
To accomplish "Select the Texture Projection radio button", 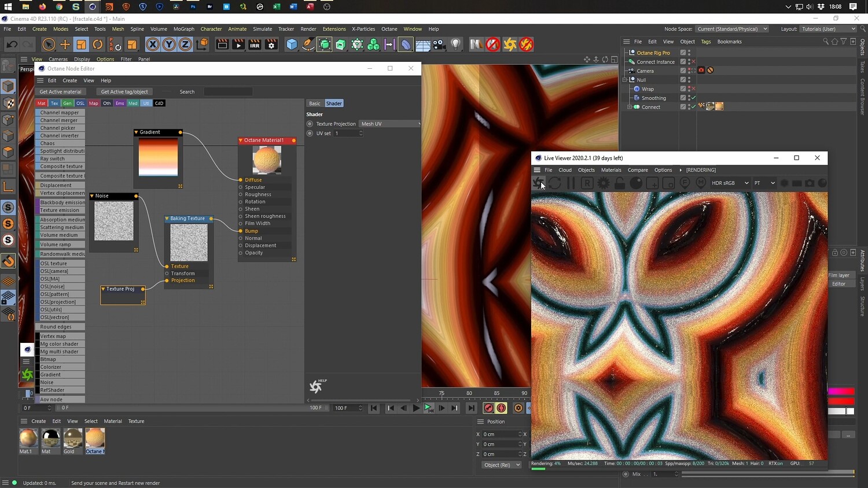I will pyautogui.click(x=310, y=124).
